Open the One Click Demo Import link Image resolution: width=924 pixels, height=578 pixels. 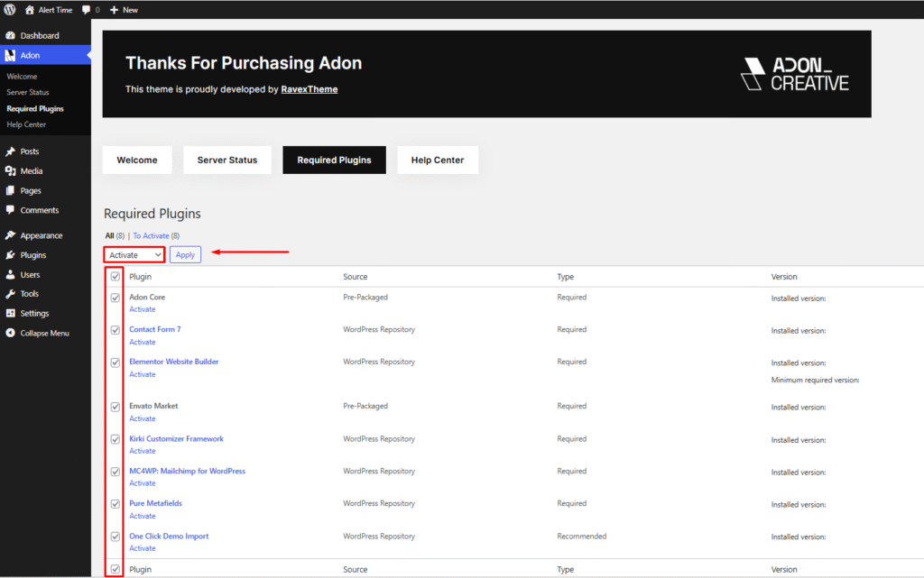coord(169,537)
